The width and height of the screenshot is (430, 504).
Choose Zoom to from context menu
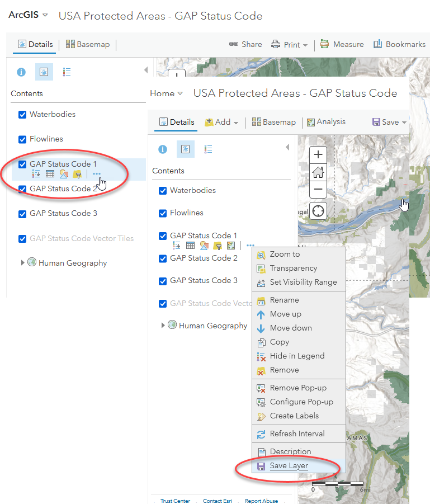click(299, 255)
